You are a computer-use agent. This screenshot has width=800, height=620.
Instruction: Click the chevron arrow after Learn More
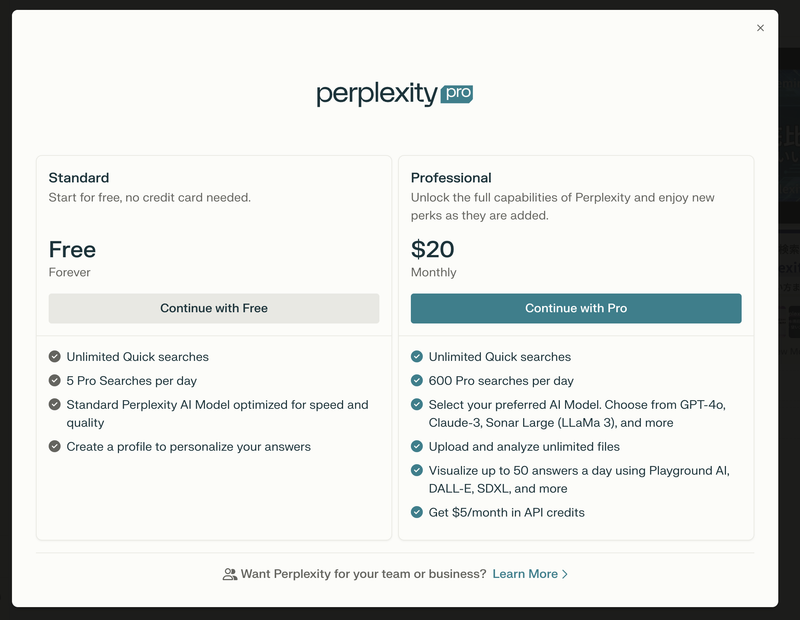(565, 574)
